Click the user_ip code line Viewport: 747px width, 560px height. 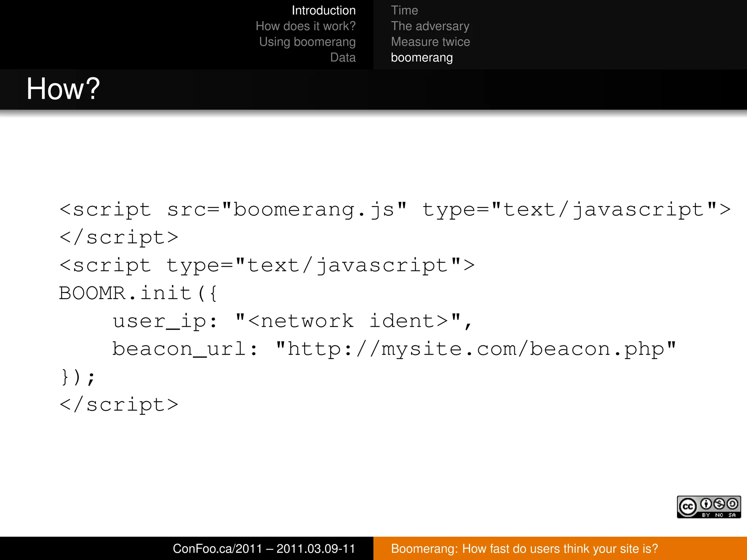click(x=292, y=322)
